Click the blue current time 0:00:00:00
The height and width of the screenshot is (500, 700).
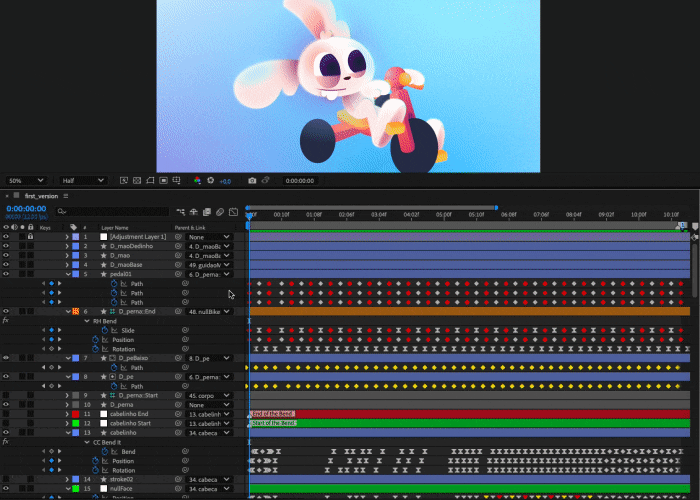pos(26,208)
